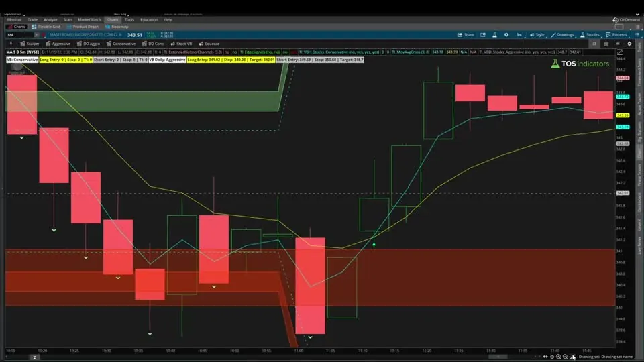Click the Flexible Grid tab icon
Viewport: 644px width, 362px height.
(x=34, y=27)
